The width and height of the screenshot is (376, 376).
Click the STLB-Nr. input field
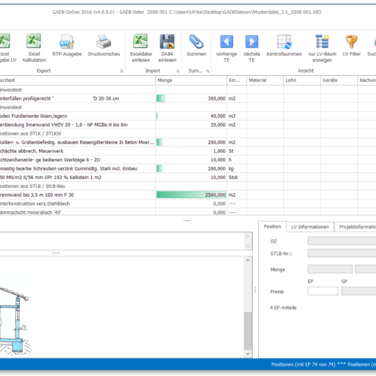[x=342, y=253]
